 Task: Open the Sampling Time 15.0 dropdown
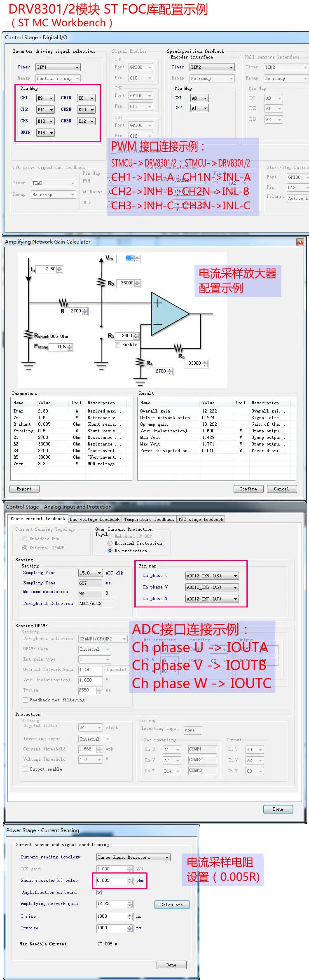90,573
